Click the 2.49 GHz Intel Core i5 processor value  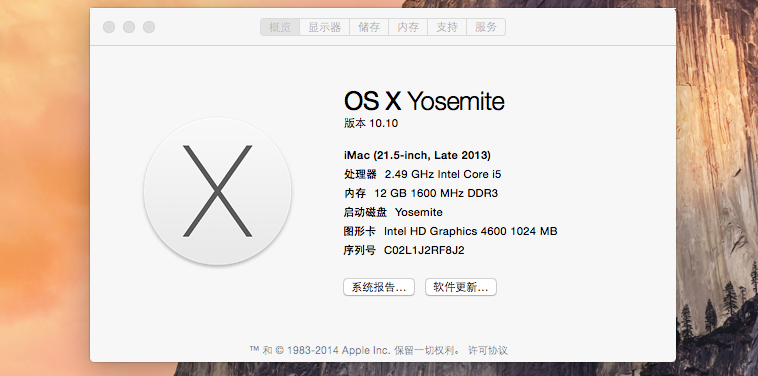pyautogui.click(x=443, y=174)
